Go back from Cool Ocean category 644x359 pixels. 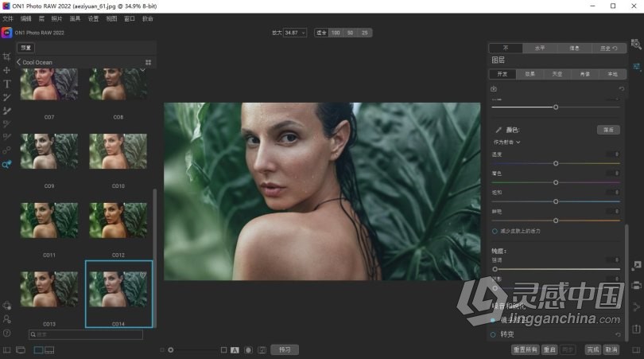(18, 62)
